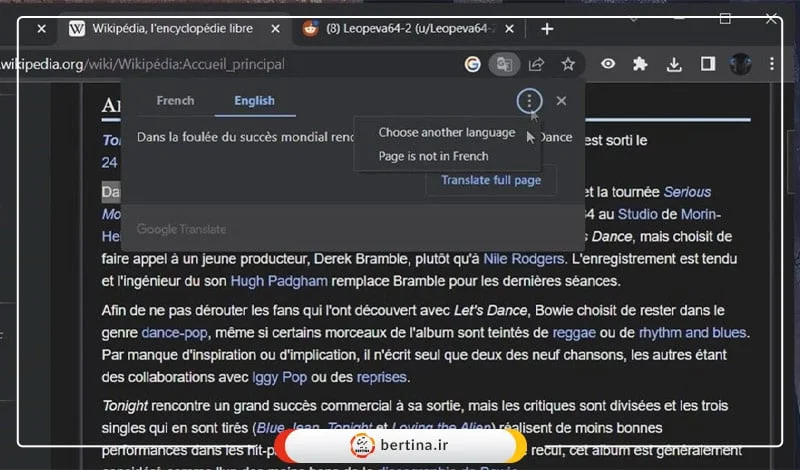This screenshot has width=800, height=470.
Task: Choose another language menu option
Action: coord(446,133)
